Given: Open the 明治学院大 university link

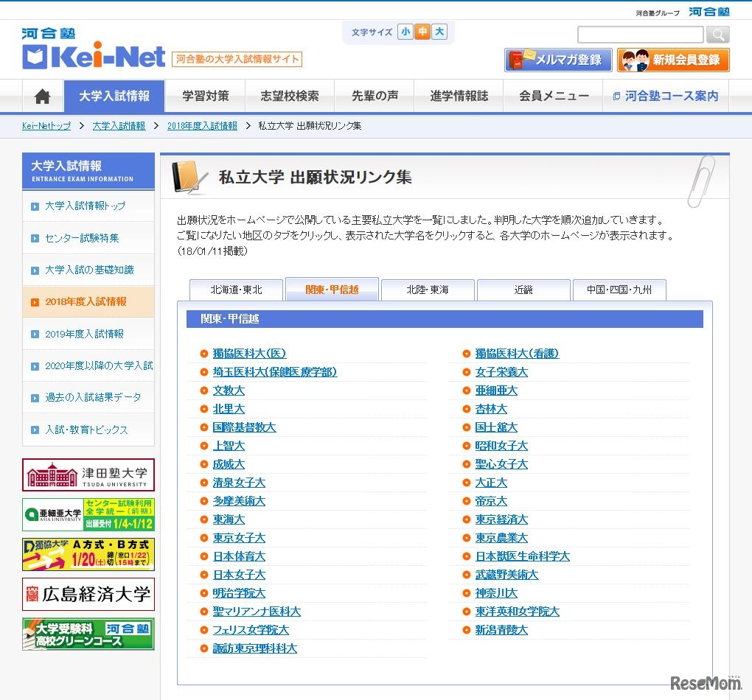Looking at the screenshot, I should click(237, 593).
